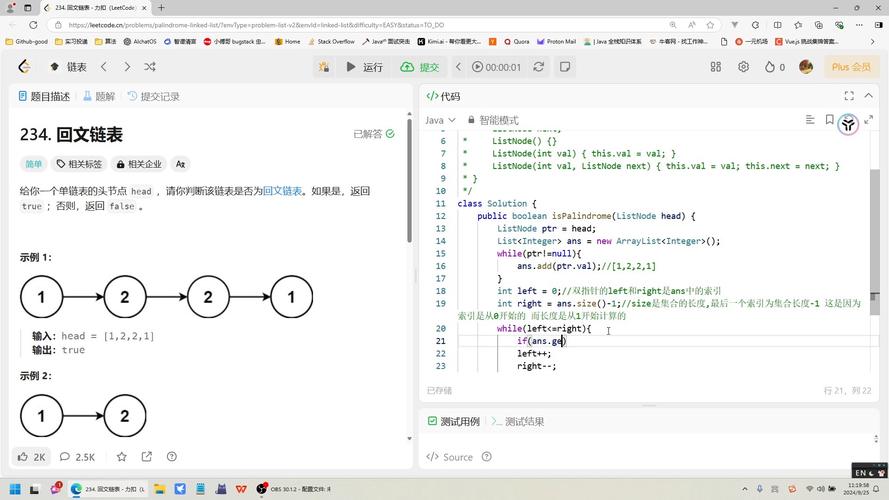Click the description panel scrollbar

pos(409,180)
